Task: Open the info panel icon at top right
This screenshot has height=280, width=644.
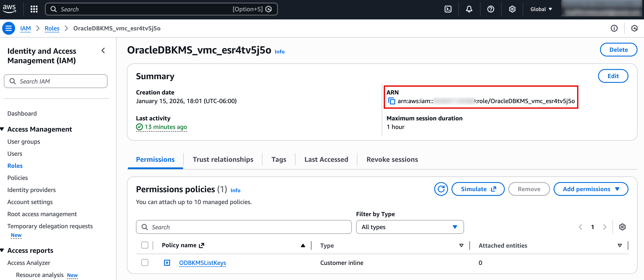Action: [x=614, y=28]
